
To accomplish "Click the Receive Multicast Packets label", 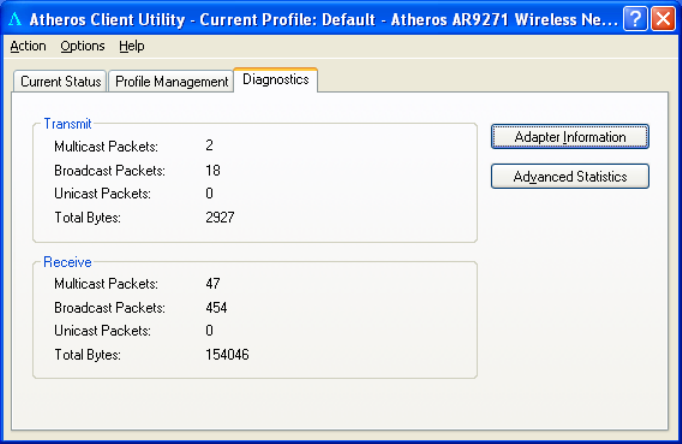I will coord(106,284).
